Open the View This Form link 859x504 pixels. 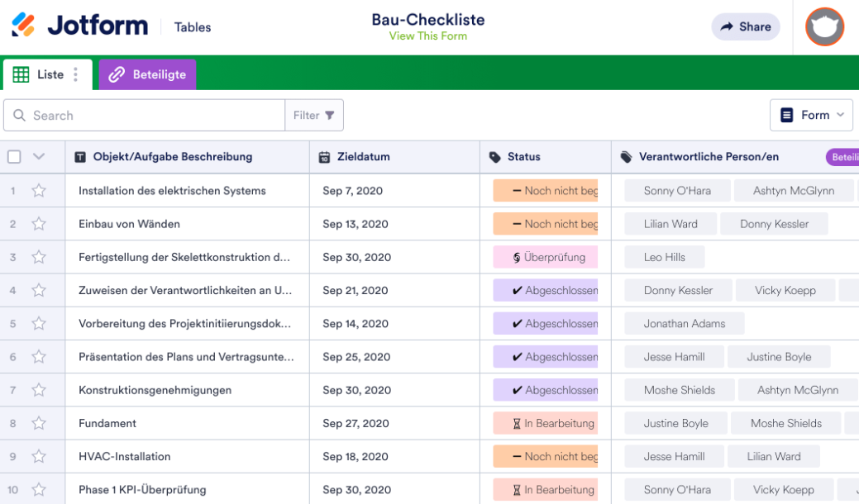pyautogui.click(x=427, y=36)
